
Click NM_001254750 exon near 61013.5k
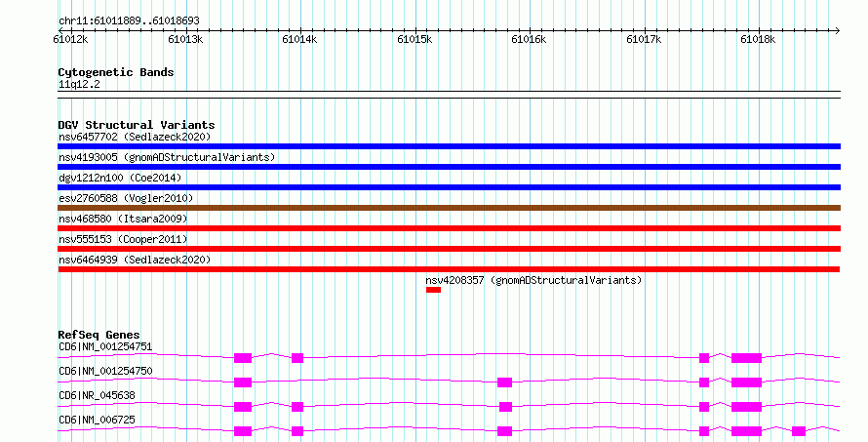(243, 382)
